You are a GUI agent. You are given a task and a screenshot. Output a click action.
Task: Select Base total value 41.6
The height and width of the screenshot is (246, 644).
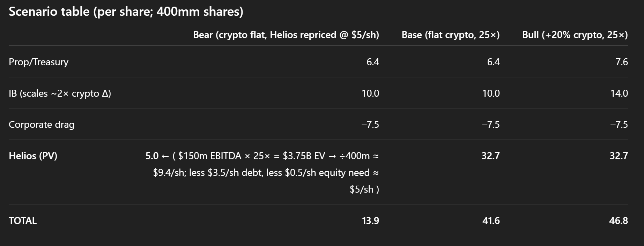(491, 221)
